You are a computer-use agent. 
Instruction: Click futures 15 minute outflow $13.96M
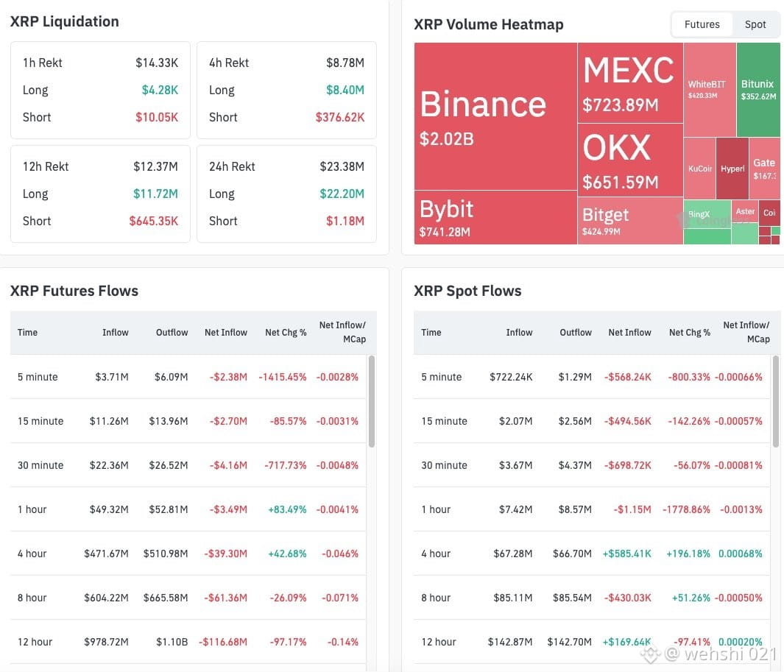click(x=169, y=421)
